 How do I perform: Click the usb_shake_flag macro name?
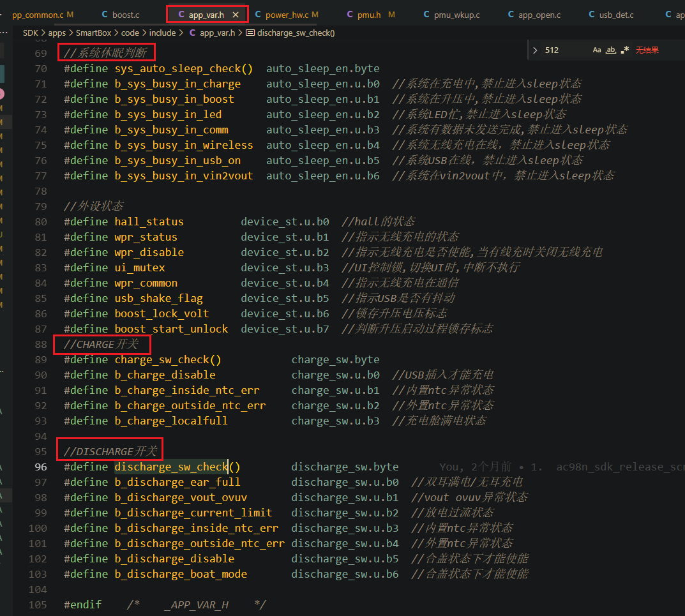(x=158, y=298)
